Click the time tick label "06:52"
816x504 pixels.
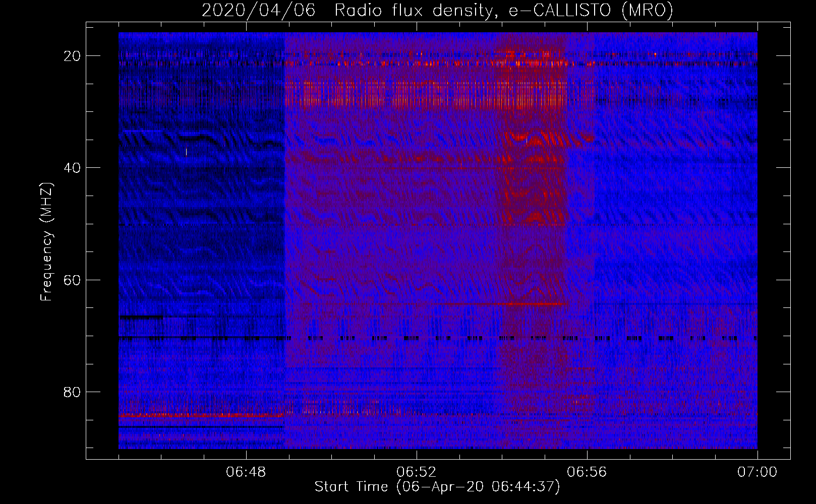pos(417,472)
